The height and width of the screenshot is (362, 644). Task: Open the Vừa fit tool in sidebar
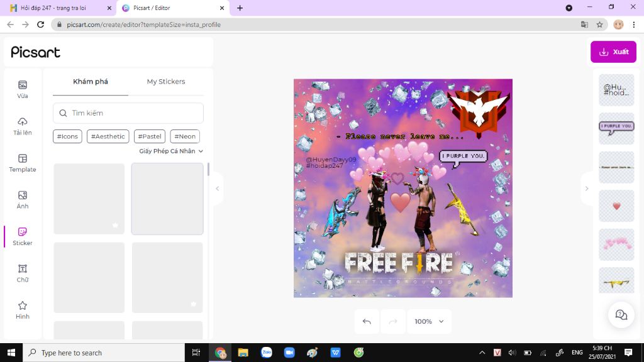click(x=22, y=89)
